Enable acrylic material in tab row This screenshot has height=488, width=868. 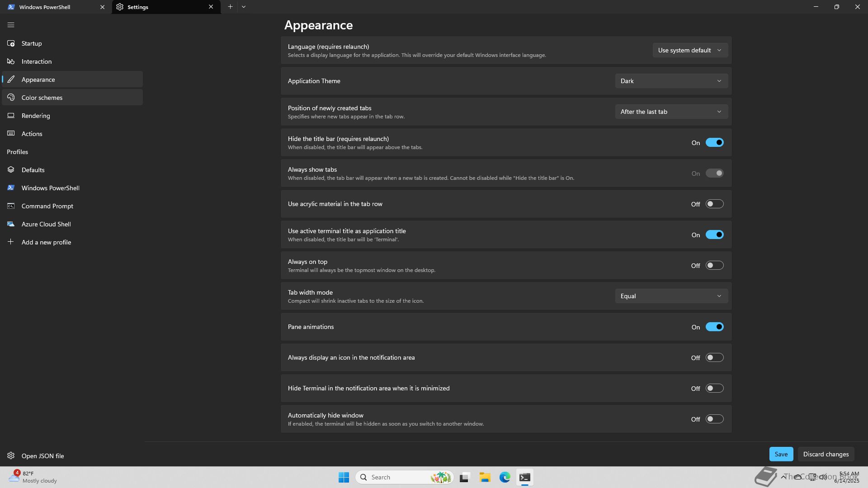[714, 204]
